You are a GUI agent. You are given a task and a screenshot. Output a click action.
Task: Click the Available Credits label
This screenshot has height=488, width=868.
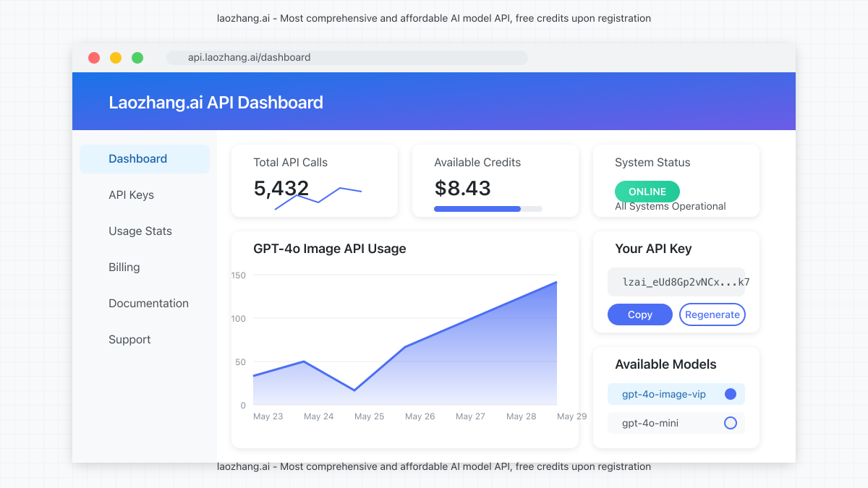(x=477, y=163)
